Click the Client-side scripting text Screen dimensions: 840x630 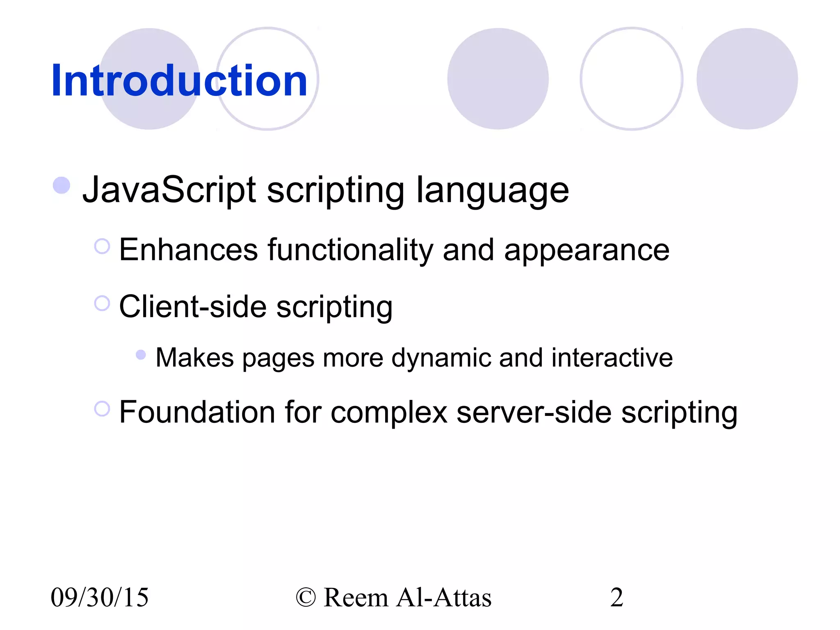click(256, 307)
